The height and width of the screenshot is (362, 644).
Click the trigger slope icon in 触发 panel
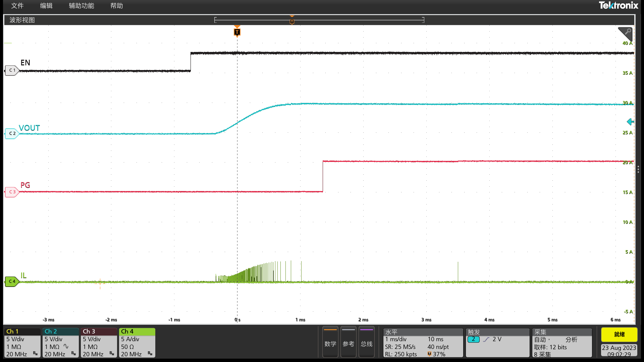pos(485,339)
